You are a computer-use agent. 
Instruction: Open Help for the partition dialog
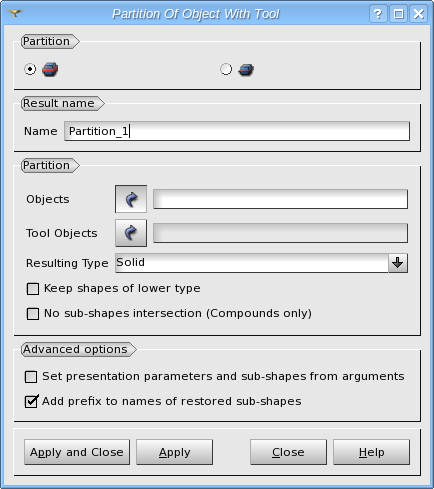[371, 452]
